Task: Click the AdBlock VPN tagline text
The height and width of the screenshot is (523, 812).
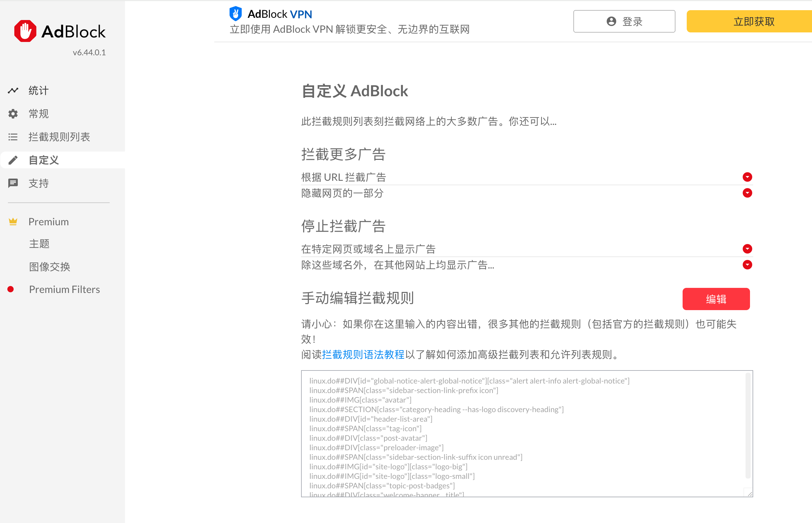Action: click(x=350, y=29)
